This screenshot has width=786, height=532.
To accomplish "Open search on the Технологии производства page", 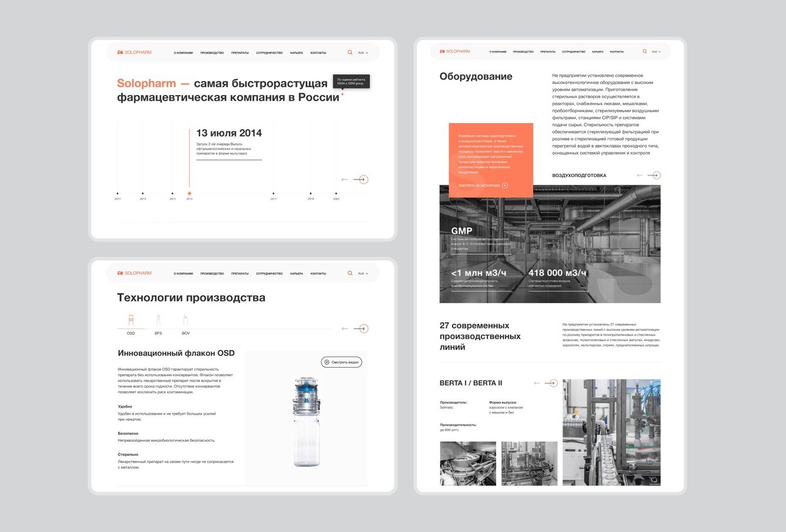I will pyautogui.click(x=350, y=273).
